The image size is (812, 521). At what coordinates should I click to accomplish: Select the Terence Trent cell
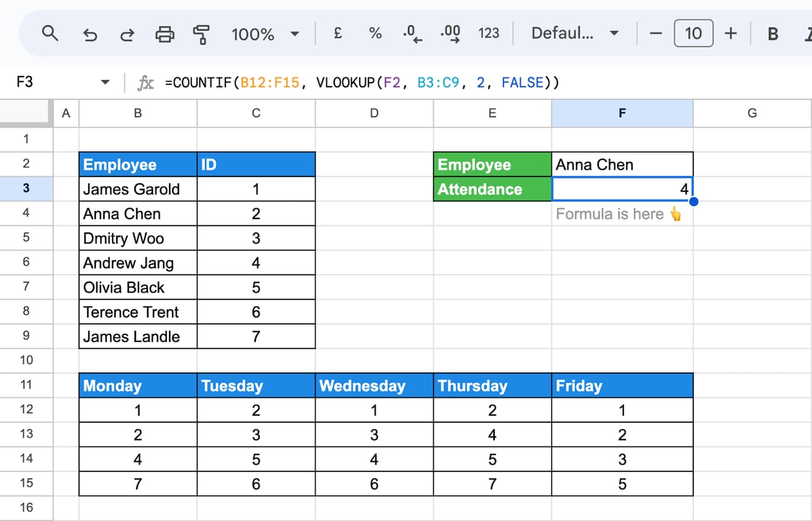138,311
